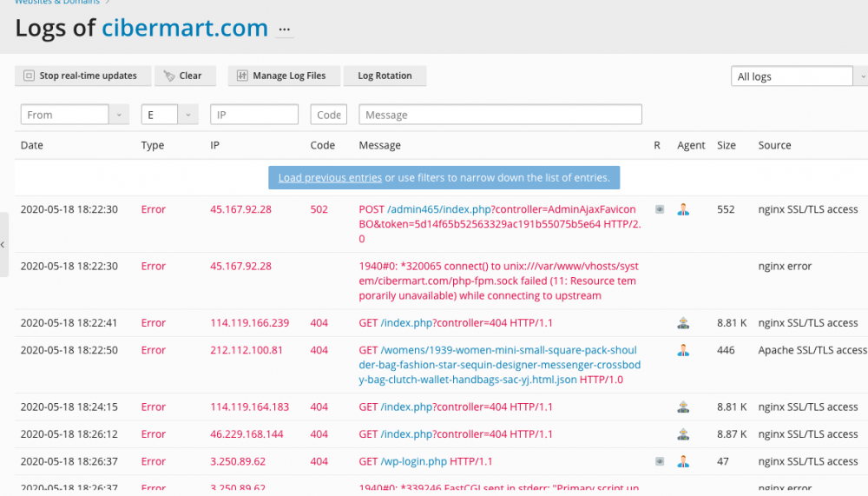Click the 2020-05-18 18:22:50 date cell

point(69,350)
